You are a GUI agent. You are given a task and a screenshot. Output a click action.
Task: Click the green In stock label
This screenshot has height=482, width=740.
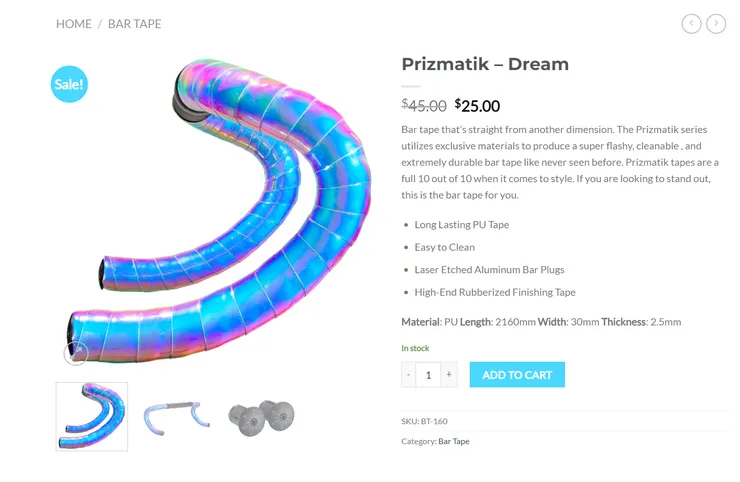click(x=415, y=348)
